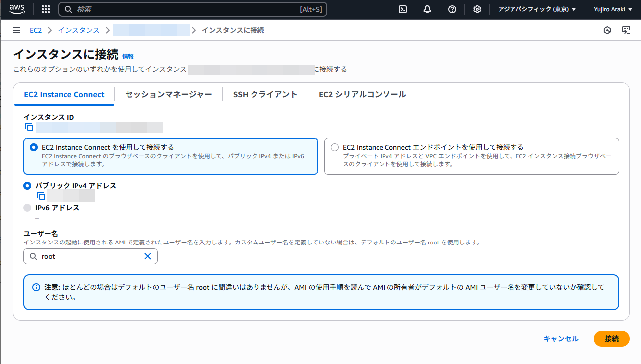The height and width of the screenshot is (364, 641).
Task: Click the hexagon icon at top right
Action: click(607, 30)
